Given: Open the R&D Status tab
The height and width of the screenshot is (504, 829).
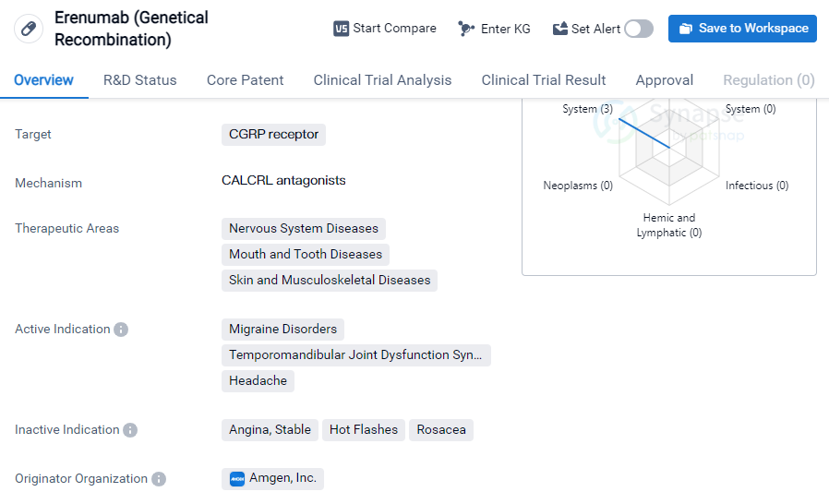Looking at the screenshot, I should [139, 80].
